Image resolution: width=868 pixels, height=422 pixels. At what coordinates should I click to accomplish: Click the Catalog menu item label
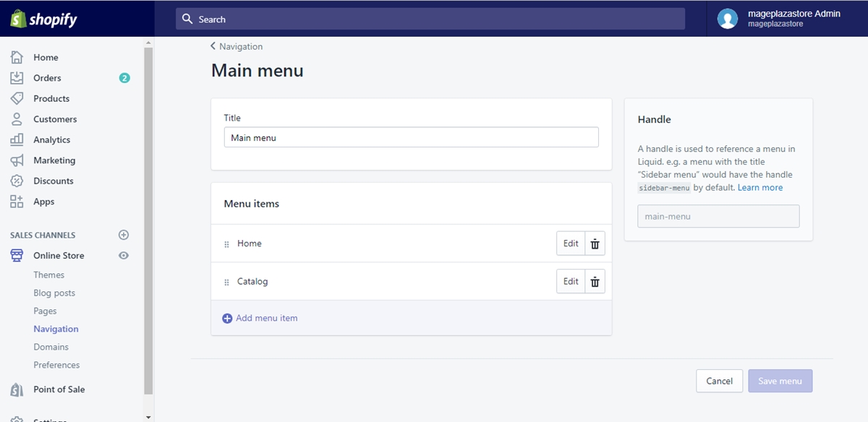pyautogui.click(x=252, y=282)
